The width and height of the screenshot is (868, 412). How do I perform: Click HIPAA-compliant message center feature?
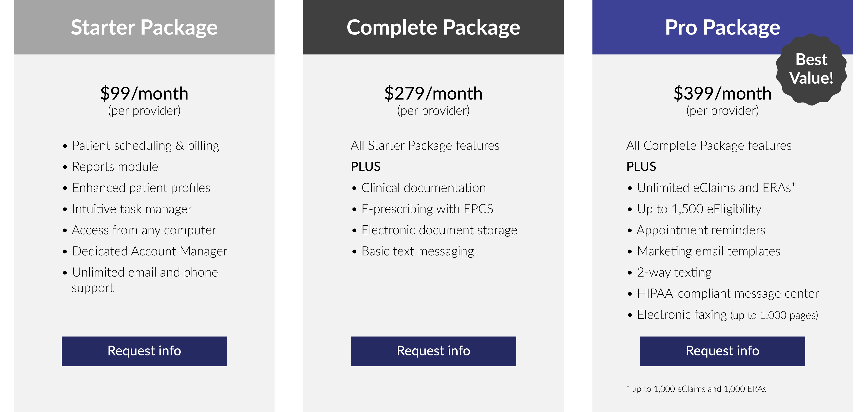tap(728, 294)
